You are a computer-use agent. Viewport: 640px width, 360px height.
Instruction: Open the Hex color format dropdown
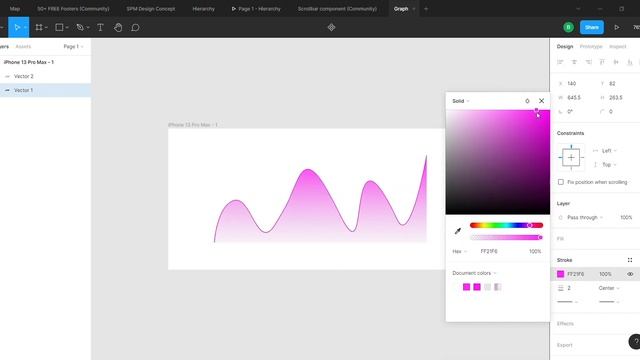click(460, 251)
